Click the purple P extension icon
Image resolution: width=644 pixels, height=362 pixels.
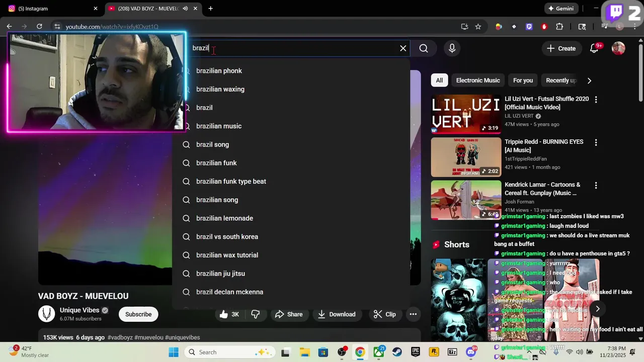click(529, 27)
